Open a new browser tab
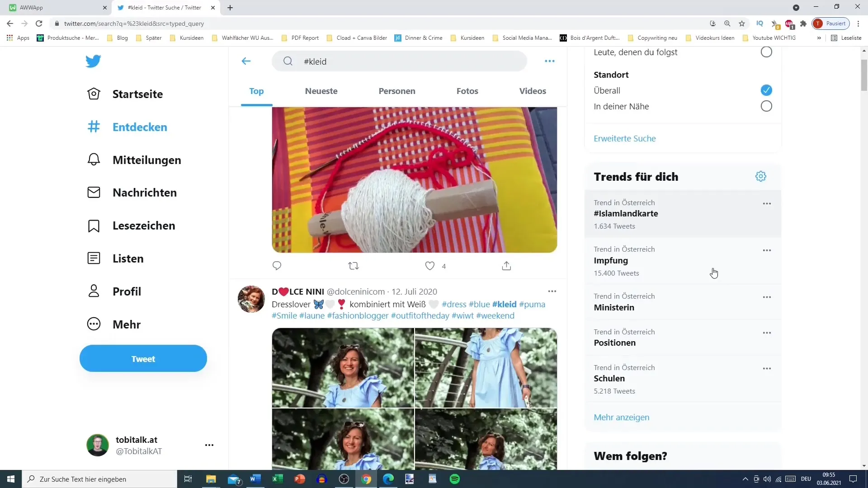868x488 pixels. (230, 8)
